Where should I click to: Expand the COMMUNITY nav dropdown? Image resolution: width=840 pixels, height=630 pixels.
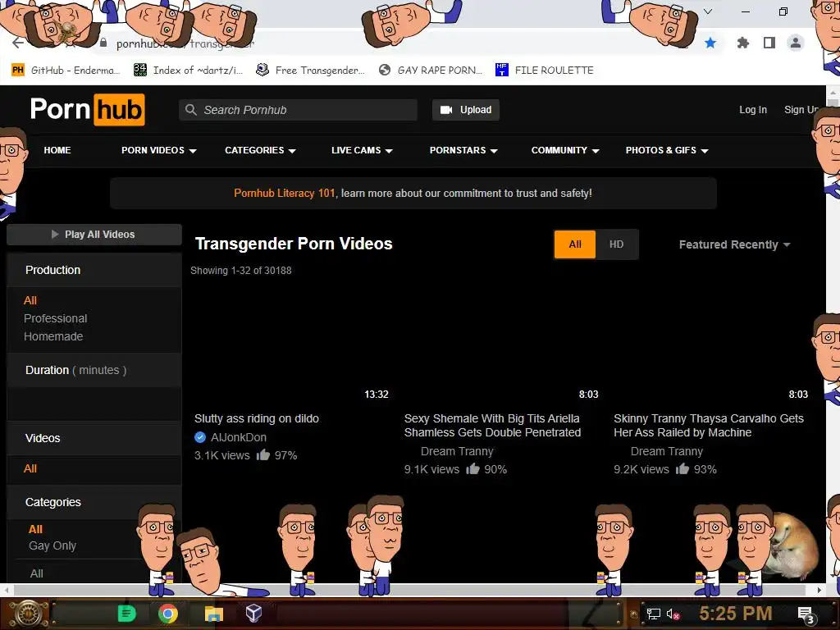[x=565, y=151]
